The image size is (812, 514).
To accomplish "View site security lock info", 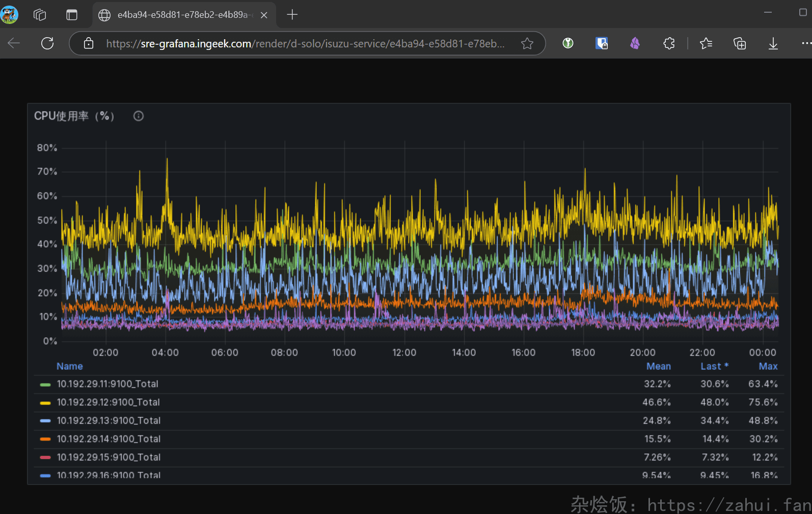I will [x=89, y=43].
